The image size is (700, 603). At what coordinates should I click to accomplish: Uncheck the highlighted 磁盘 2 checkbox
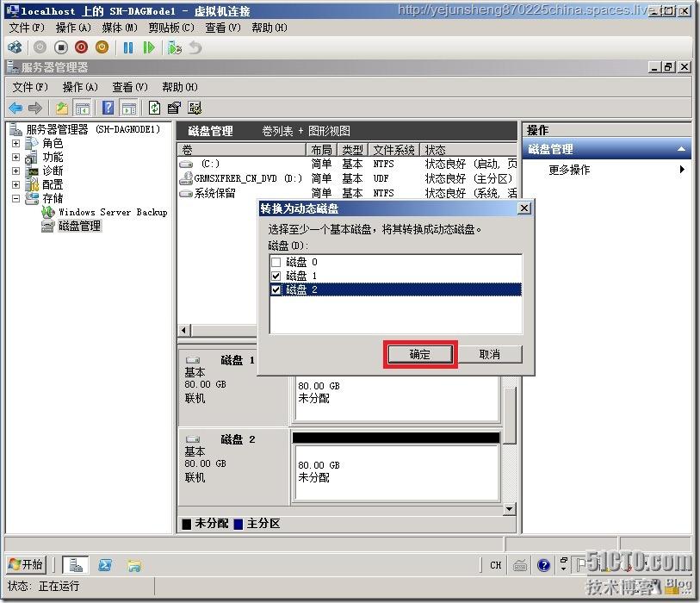276,289
